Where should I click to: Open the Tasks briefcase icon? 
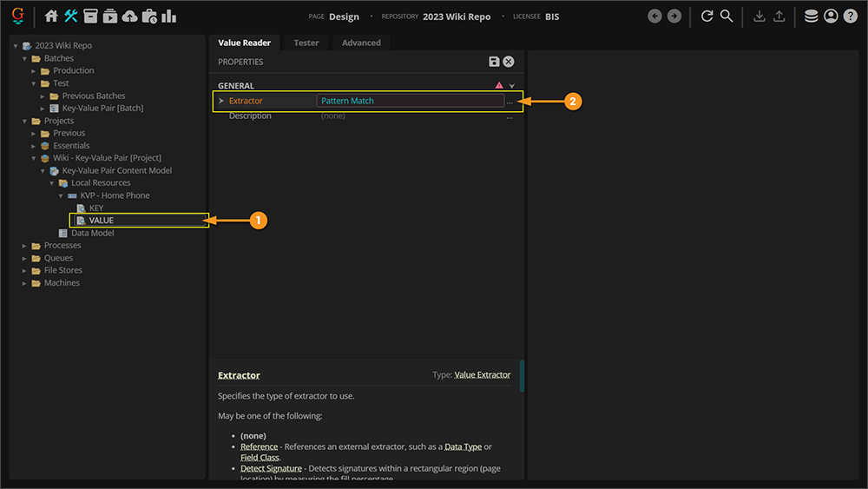pos(149,16)
